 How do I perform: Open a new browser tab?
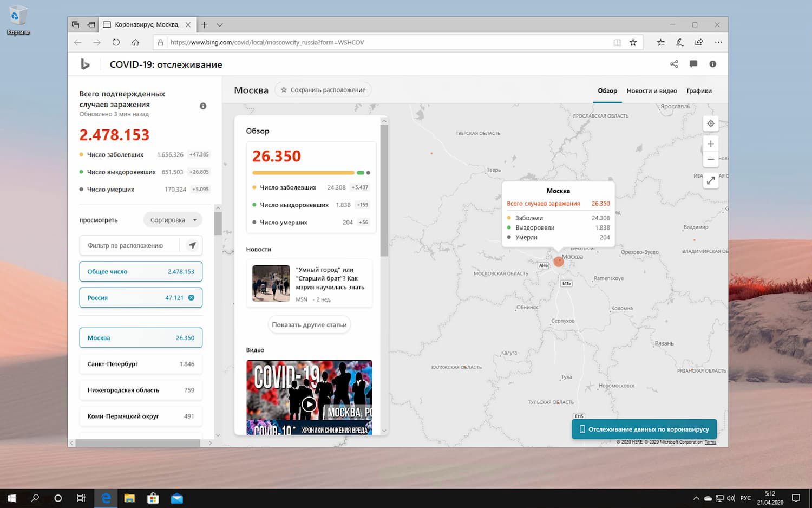204,25
